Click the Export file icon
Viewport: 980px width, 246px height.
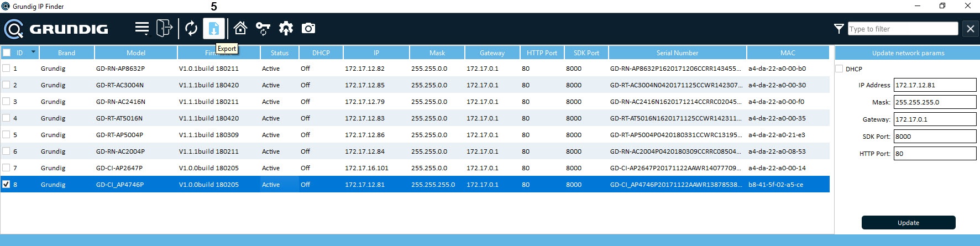pyautogui.click(x=214, y=28)
